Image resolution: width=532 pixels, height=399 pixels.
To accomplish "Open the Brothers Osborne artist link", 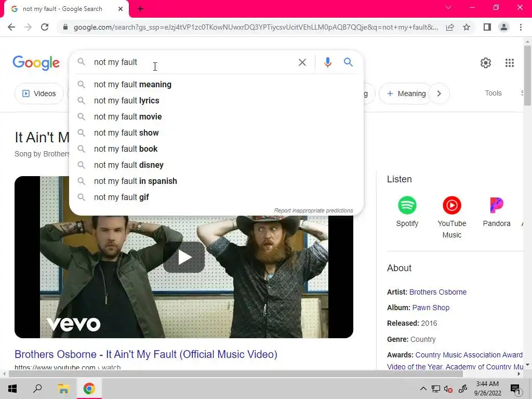I will coord(437,292).
